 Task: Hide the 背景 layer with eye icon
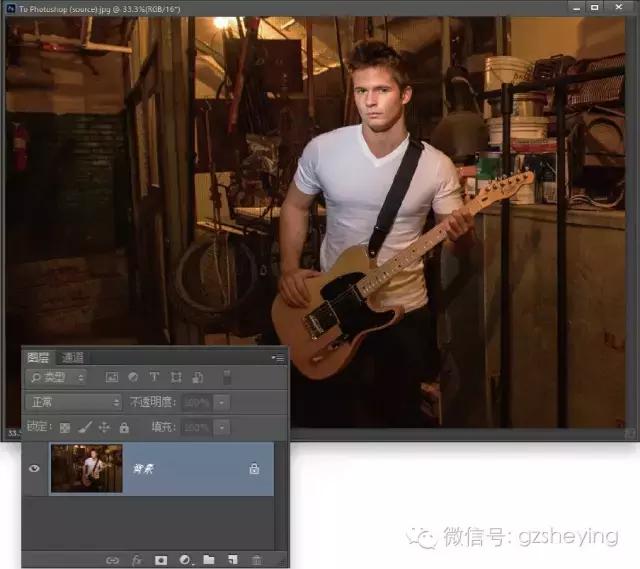point(34,468)
